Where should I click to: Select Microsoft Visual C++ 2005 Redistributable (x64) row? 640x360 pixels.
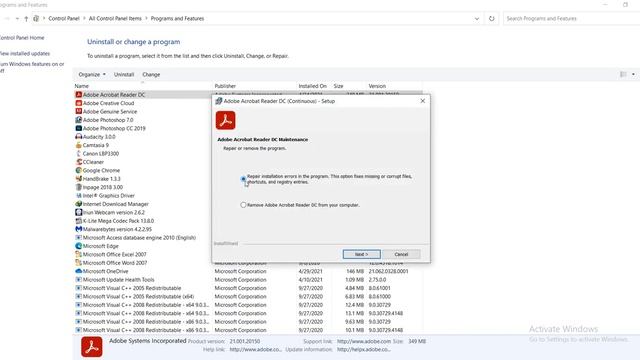coord(248,296)
